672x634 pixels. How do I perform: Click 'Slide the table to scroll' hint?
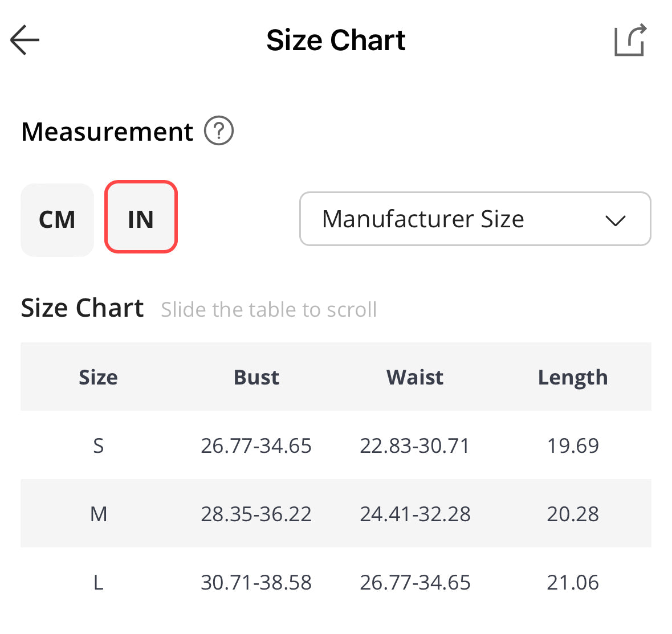[x=268, y=309]
